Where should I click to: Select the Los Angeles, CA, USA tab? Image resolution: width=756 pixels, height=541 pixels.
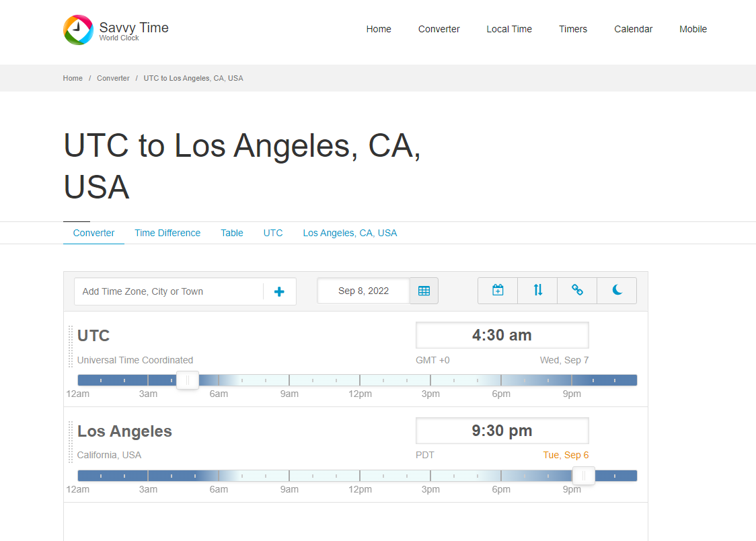tap(350, 233)
